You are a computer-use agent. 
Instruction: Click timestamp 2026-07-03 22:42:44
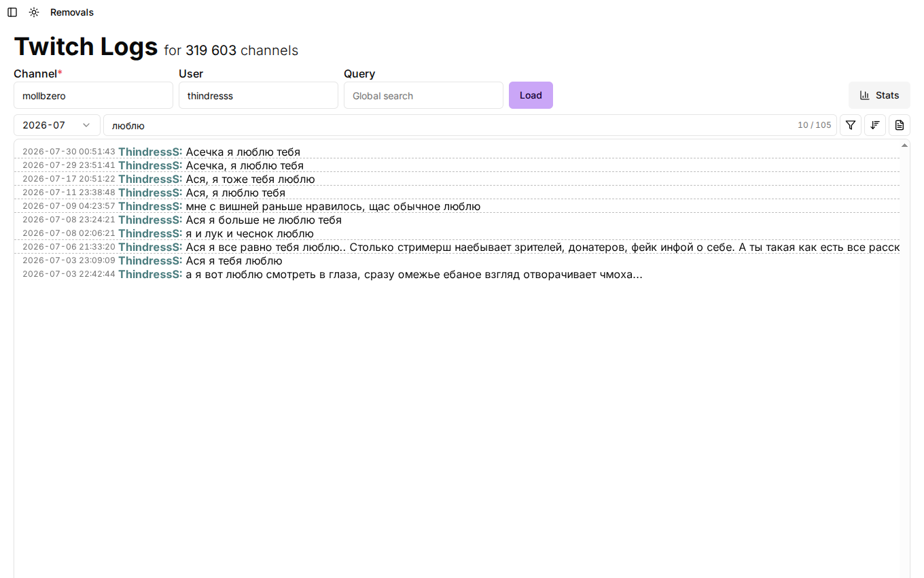(69, 274)
